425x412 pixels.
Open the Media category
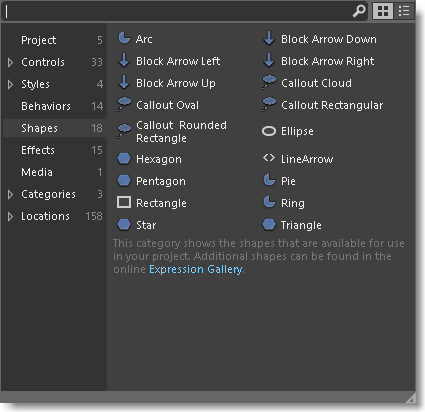point(55,172)
